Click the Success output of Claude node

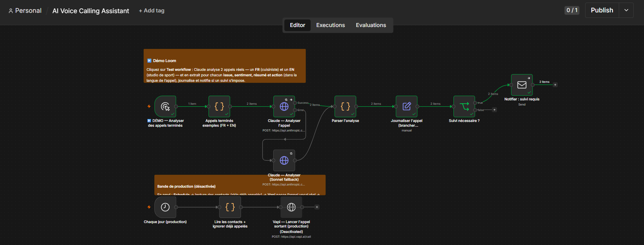295,103
